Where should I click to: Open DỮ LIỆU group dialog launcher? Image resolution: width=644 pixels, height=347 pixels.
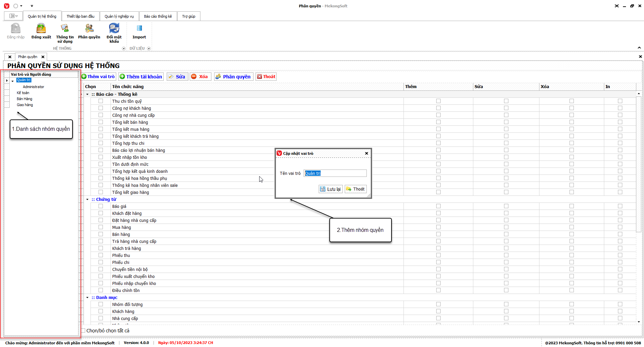(x=149, y=49)
